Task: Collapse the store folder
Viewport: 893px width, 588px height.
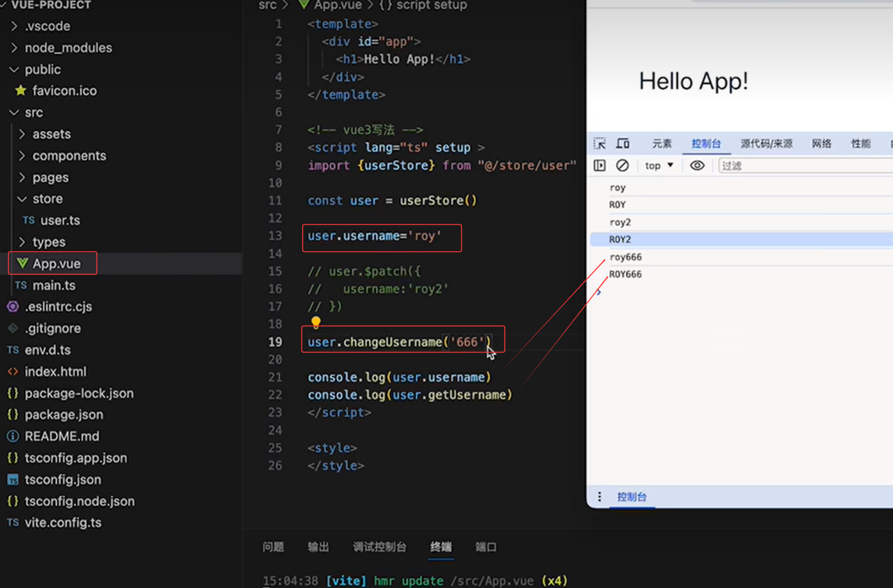Action: tap(22, 199)
